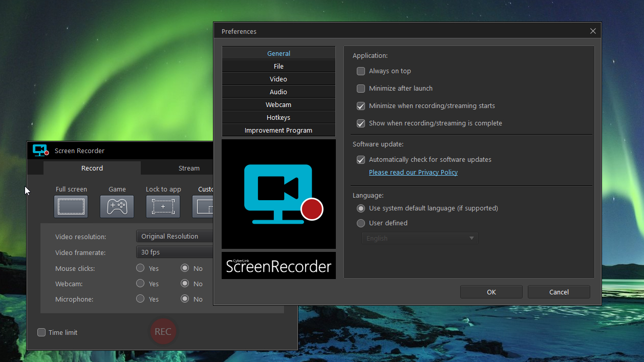This screenshot has width=644, height=362.
Task: Set Mouse clicks to Yes
Action: tap(140, 268)
